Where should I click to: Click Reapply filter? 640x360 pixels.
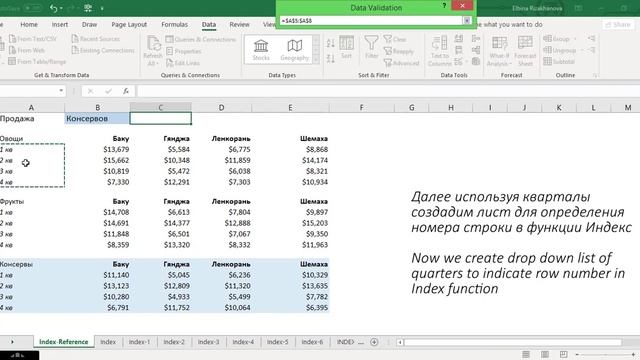tap(399, 51)
